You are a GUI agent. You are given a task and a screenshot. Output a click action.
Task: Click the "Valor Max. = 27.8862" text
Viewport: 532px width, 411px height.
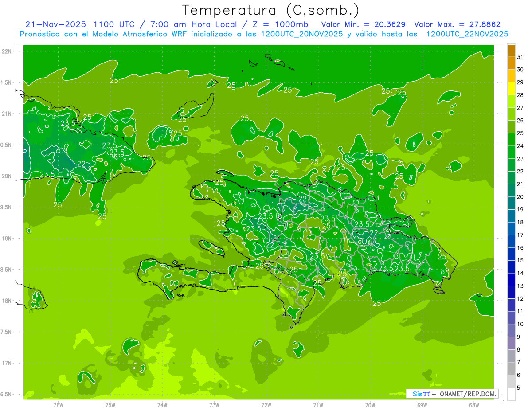[x=457, y=24]
